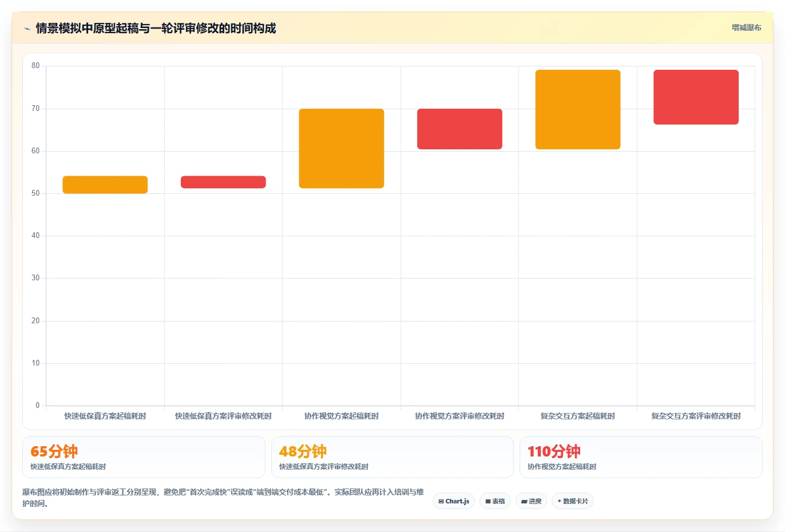Click the y-axis tick label 40
This screenshot has width=785, height=532.
35,236
